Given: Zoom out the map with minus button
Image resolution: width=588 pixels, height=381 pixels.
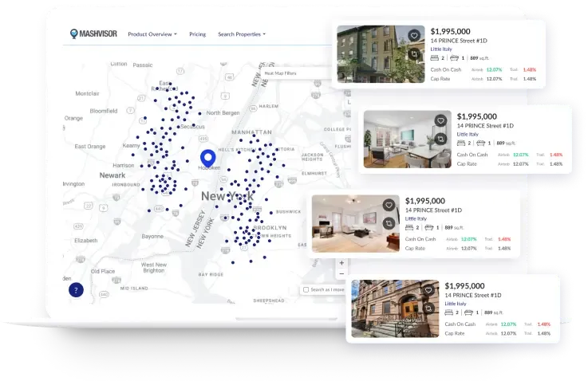Looking at the screenshot, I should [x=341, y=273].
